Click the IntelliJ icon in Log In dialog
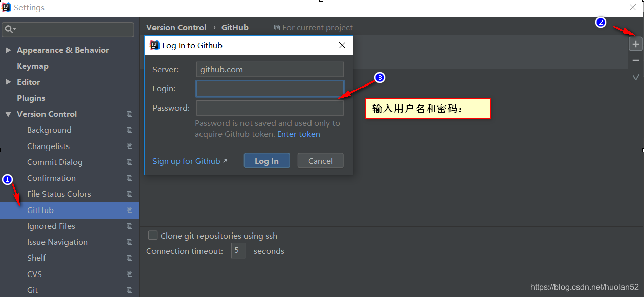The height and width of the screenshot is (297, 644). 154,45
